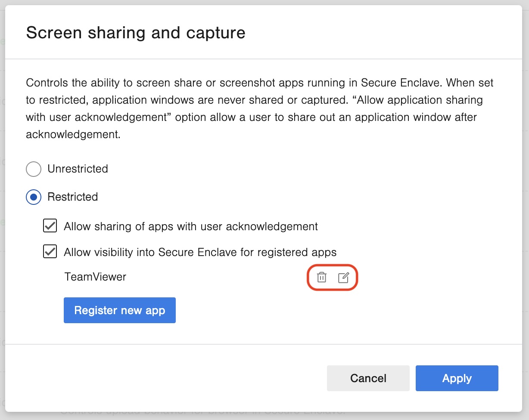Confirm changes with the blue Apply button
Image resolution: width=529 pixels, height=420 pixels.
tap(457, 378)
